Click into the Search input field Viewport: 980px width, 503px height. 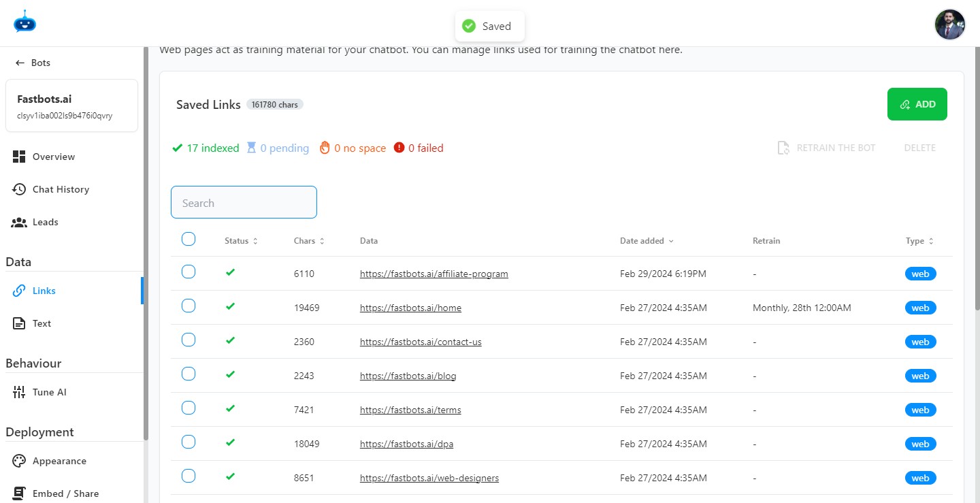coord(244,203)
